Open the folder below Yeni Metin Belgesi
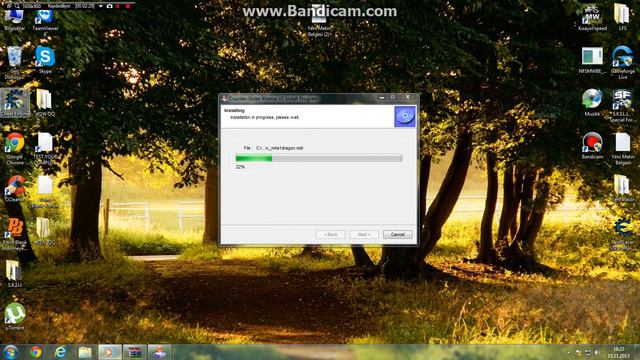Screen dimensions: 640x360 click(622, 189)
